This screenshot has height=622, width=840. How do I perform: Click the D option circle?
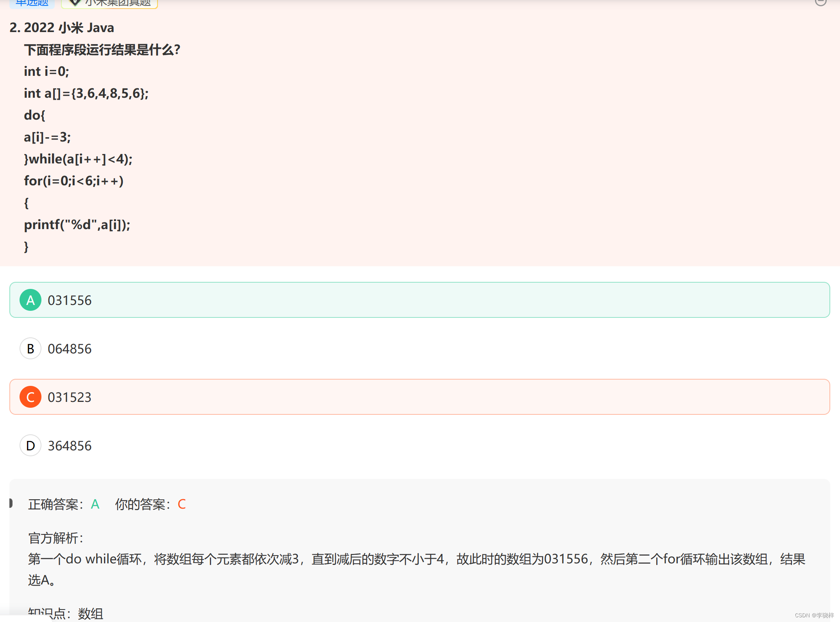click(x=30, y=445)
